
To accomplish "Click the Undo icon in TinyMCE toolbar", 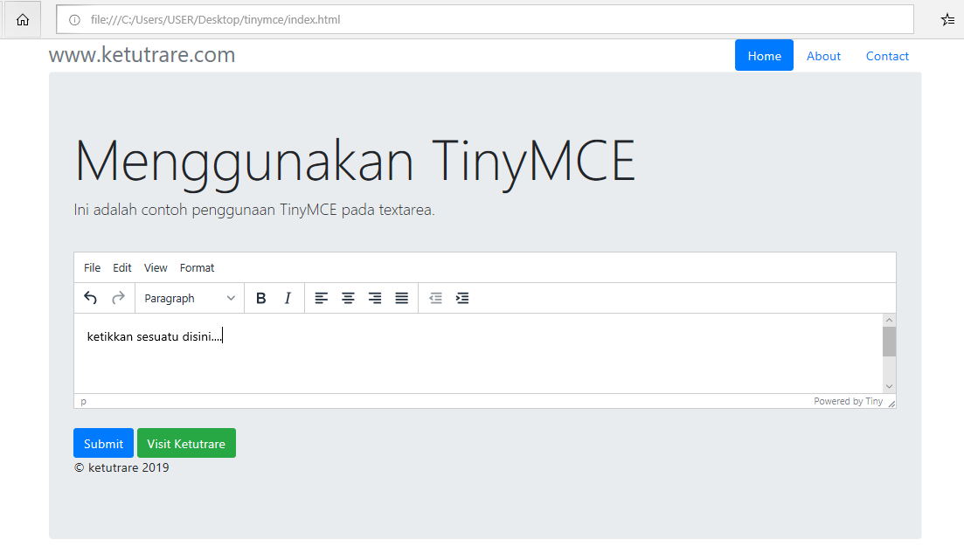I will 90,298.
